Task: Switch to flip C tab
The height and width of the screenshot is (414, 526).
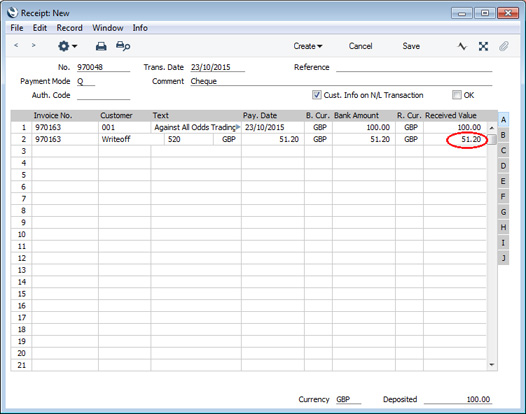Action: (x=503, y=150)
